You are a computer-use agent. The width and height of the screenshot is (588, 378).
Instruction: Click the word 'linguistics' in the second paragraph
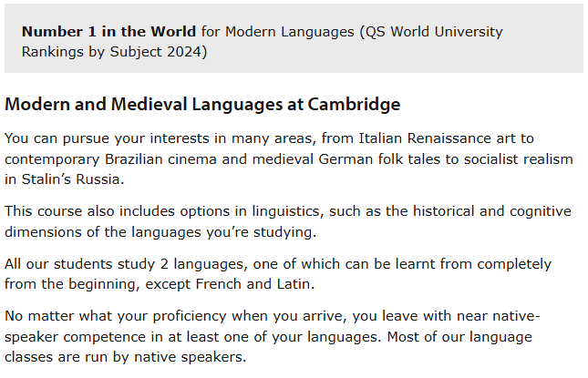point(286,212)
